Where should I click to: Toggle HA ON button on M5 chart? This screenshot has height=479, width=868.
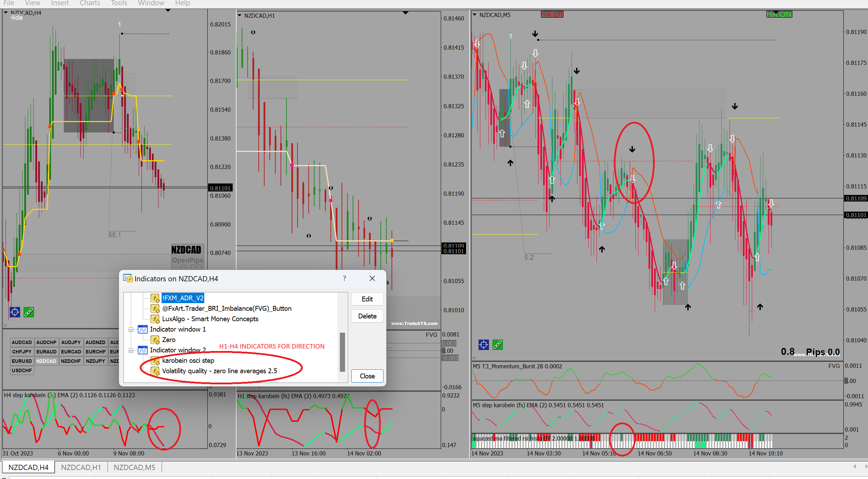pyautogui.click(x=779, y=14)
